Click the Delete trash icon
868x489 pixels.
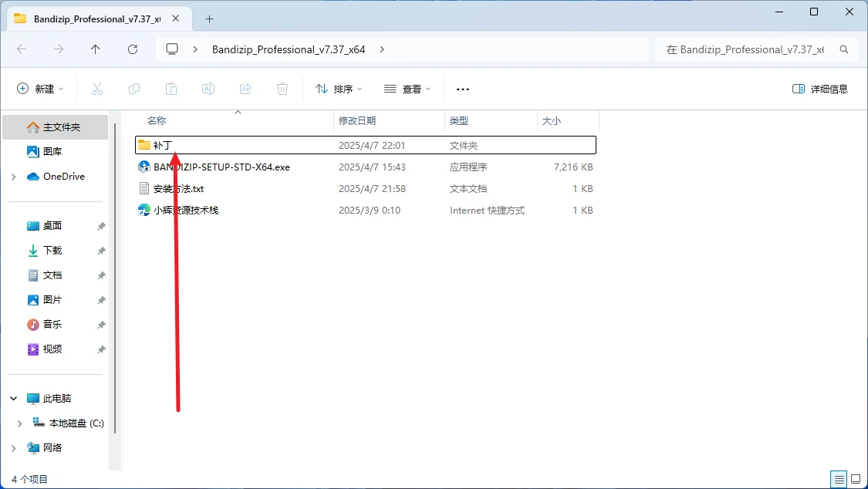point(282,89)
